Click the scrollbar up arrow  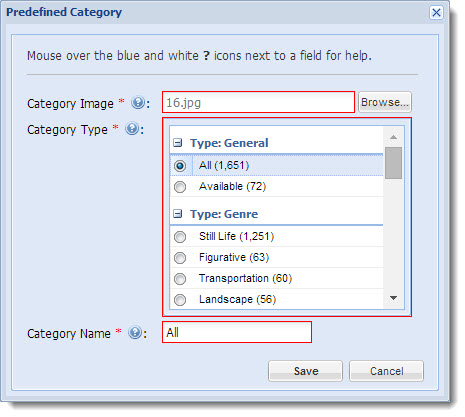tap(393, 137)
